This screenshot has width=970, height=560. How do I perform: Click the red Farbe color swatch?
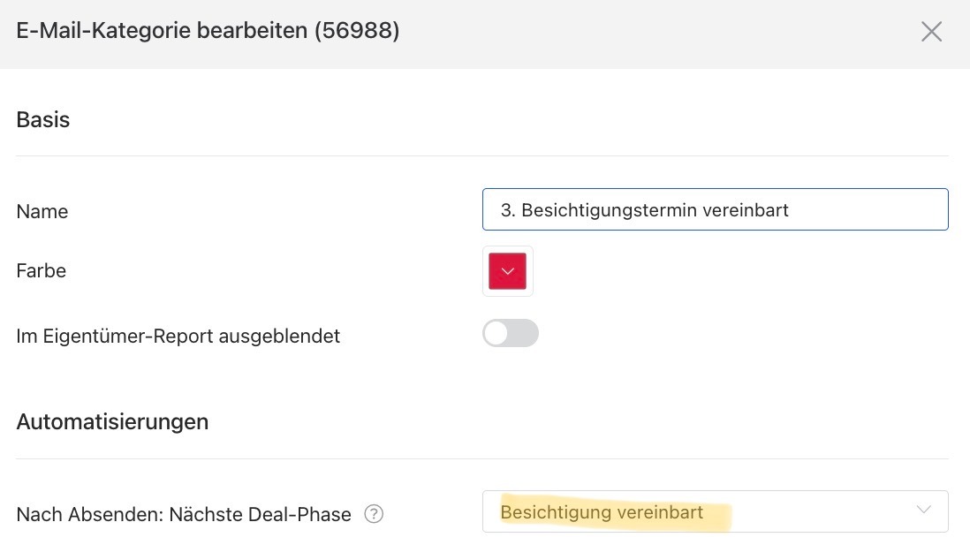(508, 271)
